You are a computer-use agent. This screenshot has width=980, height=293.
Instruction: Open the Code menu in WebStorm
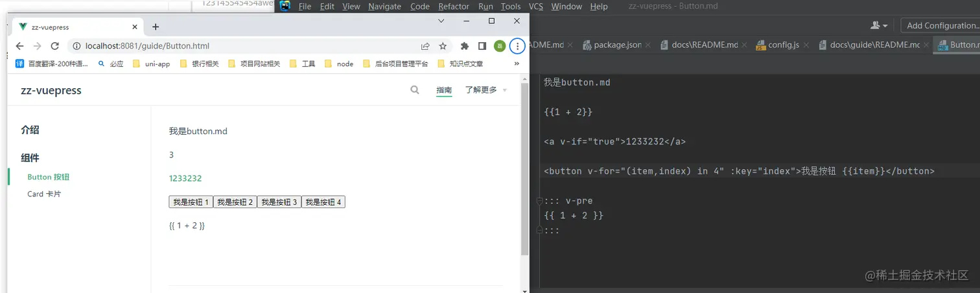(x=420, y=6)
